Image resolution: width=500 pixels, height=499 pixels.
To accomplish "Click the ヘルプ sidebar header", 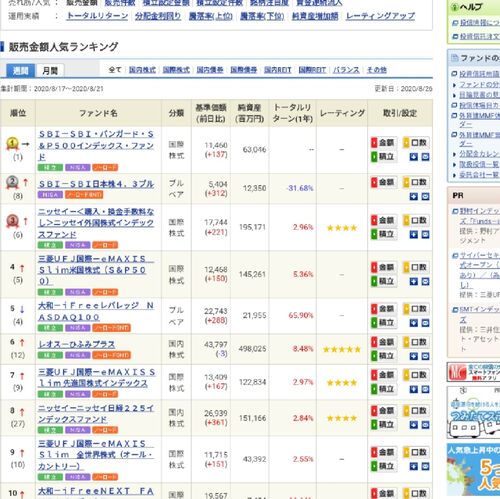I will coord(473,7).
